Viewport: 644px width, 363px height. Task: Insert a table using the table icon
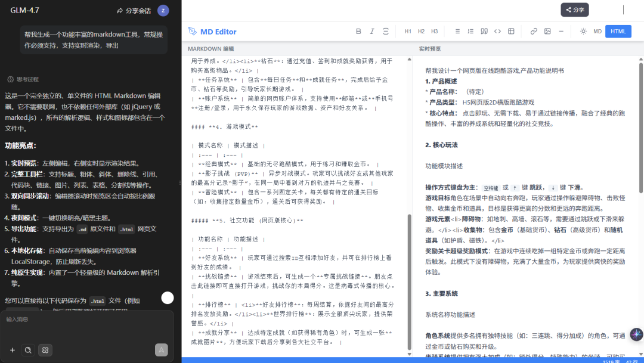[511, 32]
